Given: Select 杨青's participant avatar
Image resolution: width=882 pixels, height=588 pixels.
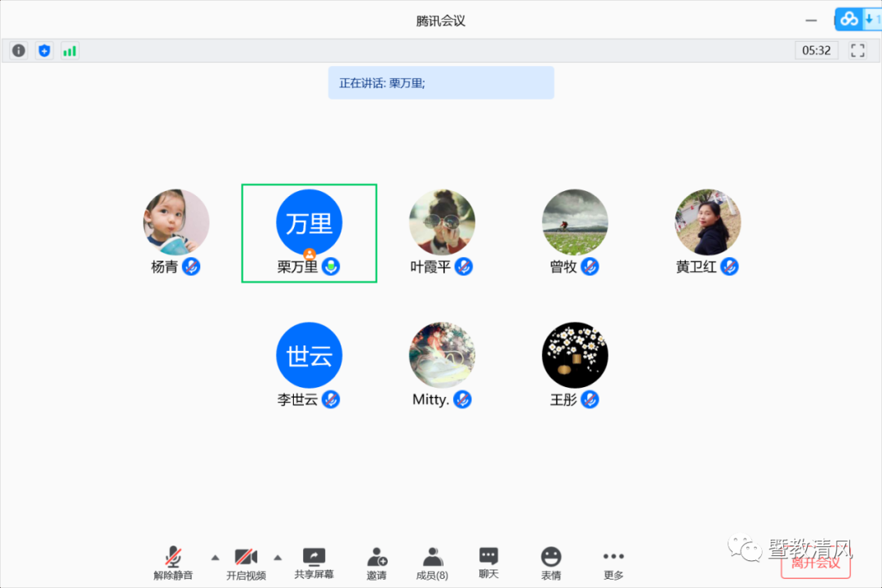Looking at the screenshot, I should coord(176,222).
